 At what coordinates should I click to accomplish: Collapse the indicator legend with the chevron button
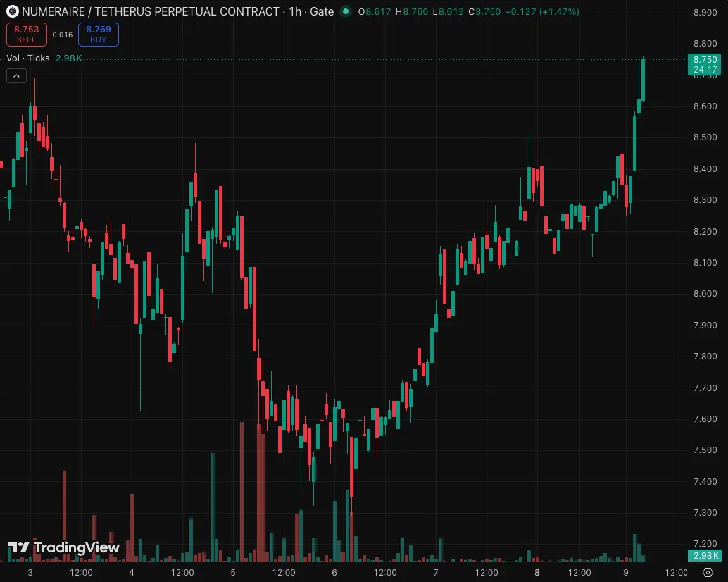tap(17, 76)
